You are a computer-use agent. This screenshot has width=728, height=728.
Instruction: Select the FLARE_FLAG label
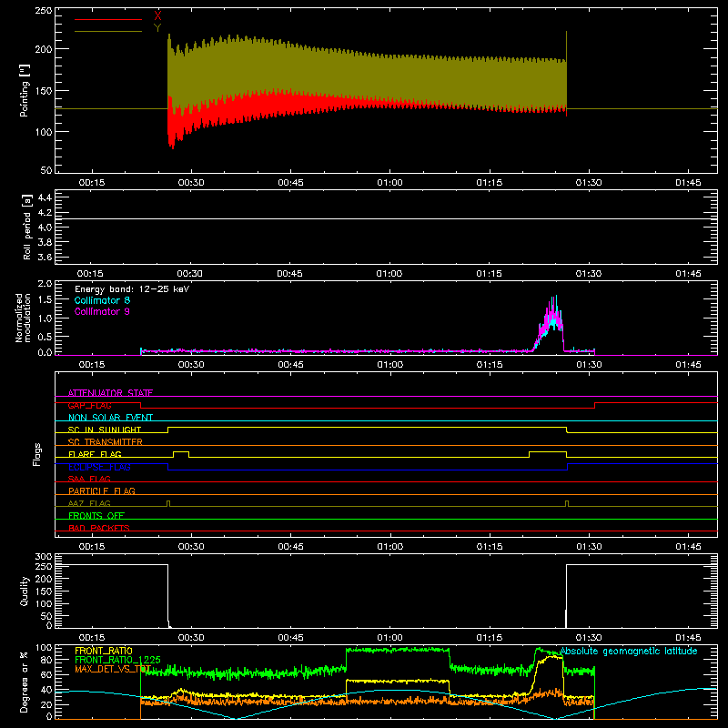point(95,454)
